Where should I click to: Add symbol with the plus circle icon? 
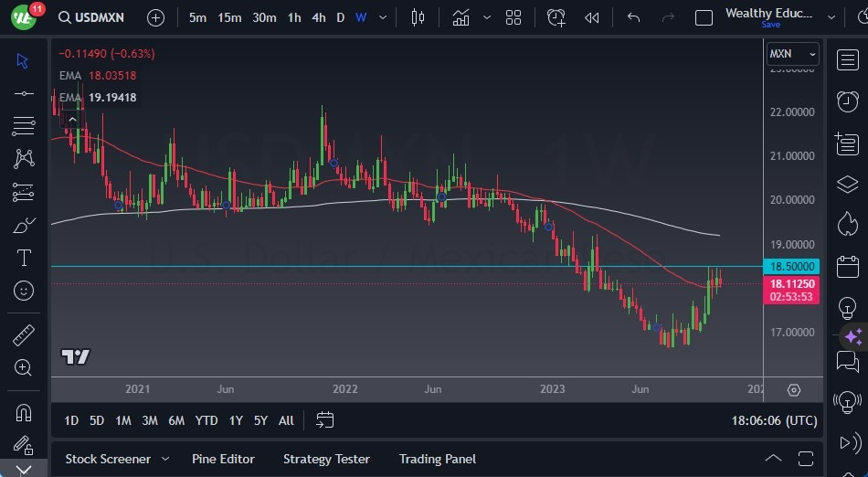[155, 17]
